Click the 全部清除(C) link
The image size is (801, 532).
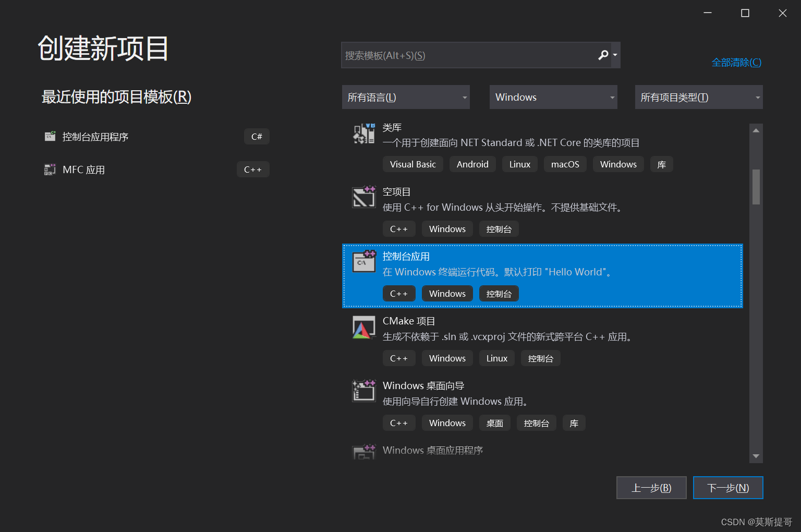[736, 62]
